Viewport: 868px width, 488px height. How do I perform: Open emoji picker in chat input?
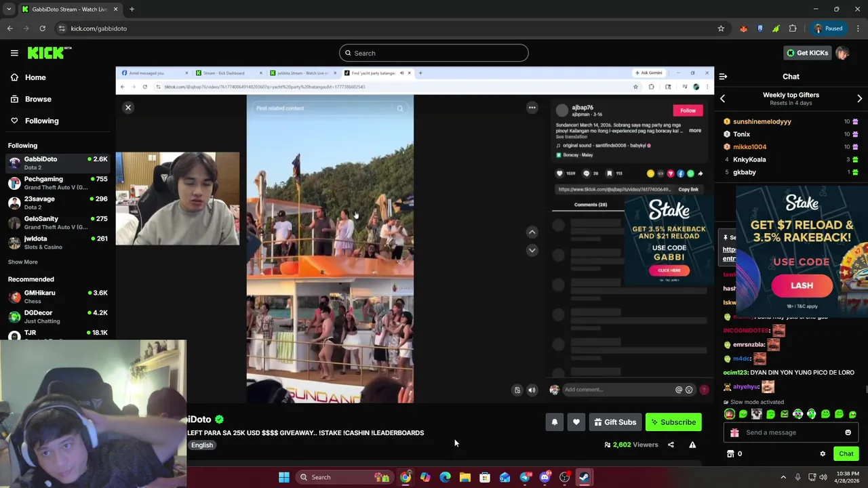tap(848, 432)
